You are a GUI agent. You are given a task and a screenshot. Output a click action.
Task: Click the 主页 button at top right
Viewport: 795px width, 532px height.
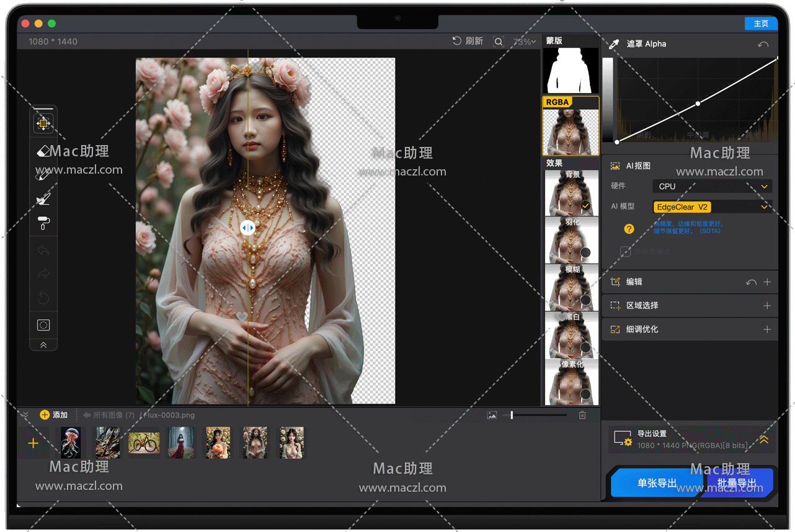point(761,24)
